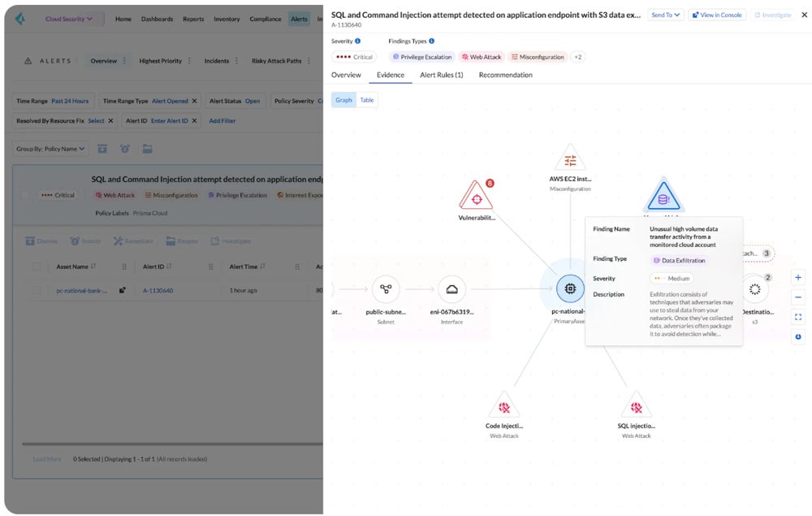Open the Send To dropdown
The image size is (812, 516).
click(x=666, y=15)
